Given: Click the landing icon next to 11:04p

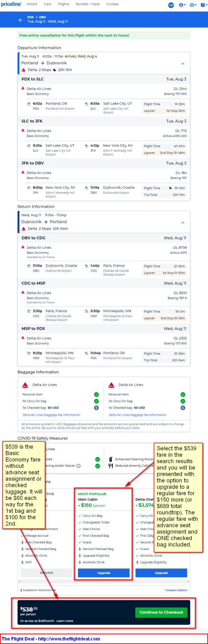Looking at the screenshot, I should tap(87, 353).
